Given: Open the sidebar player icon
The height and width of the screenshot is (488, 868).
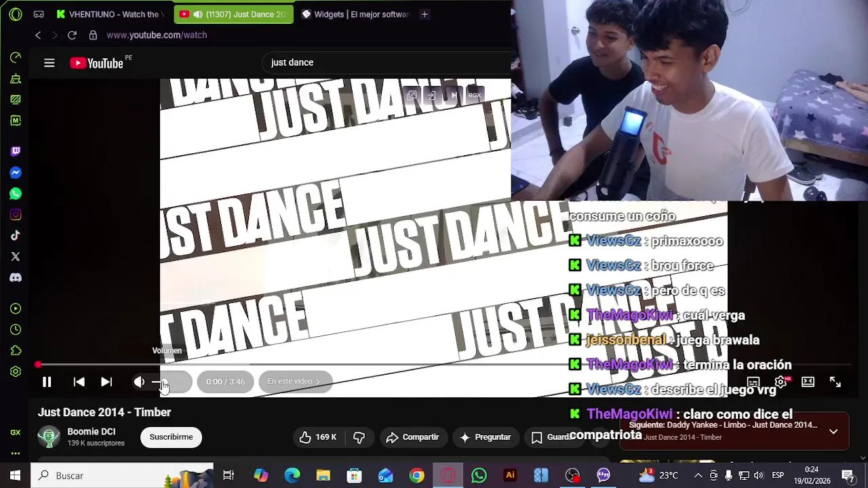Looking at the screenshot, I should (16, 308).
